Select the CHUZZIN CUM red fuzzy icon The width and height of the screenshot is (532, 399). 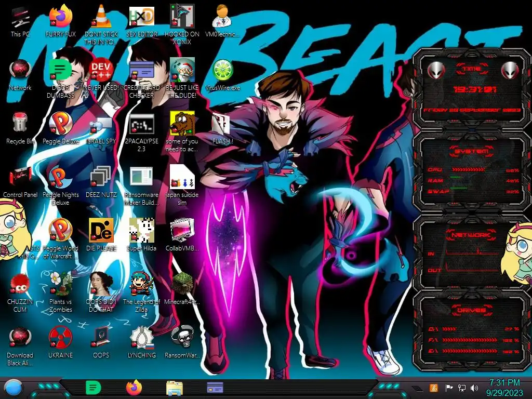coord(20,283)
